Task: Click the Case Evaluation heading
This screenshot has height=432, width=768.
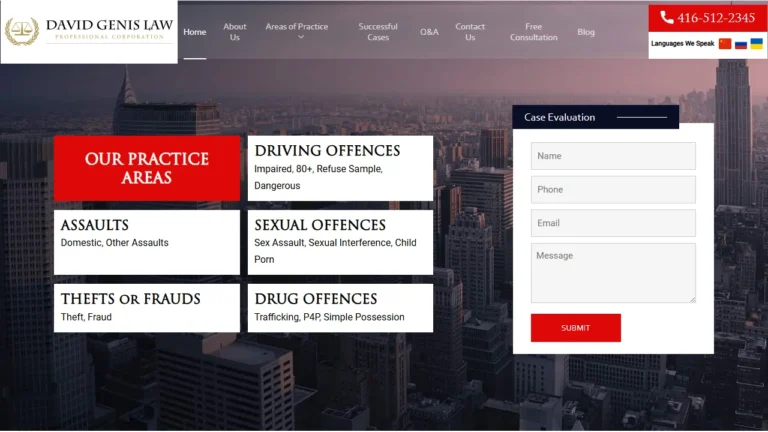Action: point(559,117)
